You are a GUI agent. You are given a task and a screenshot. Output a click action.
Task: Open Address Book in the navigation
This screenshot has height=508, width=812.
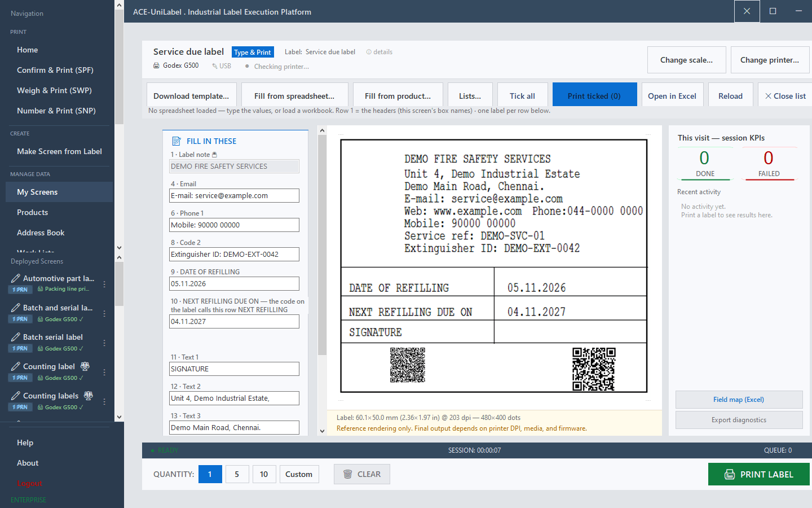tap(59, 233)
